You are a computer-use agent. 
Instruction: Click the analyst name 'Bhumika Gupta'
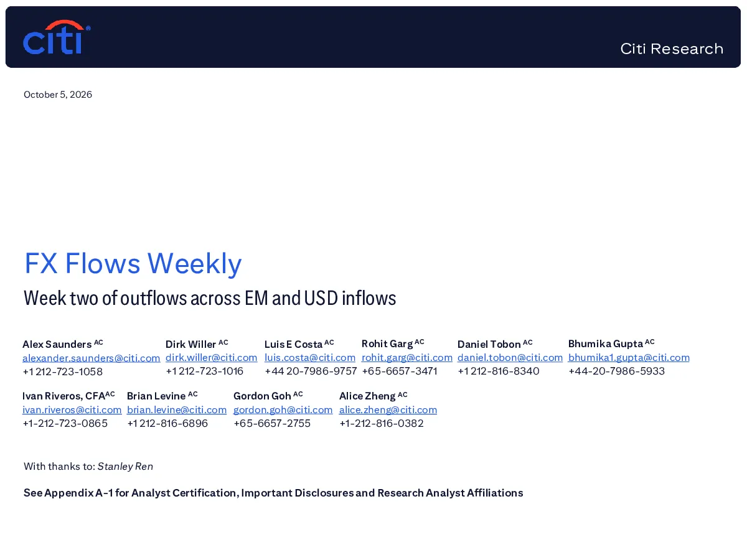606,343
